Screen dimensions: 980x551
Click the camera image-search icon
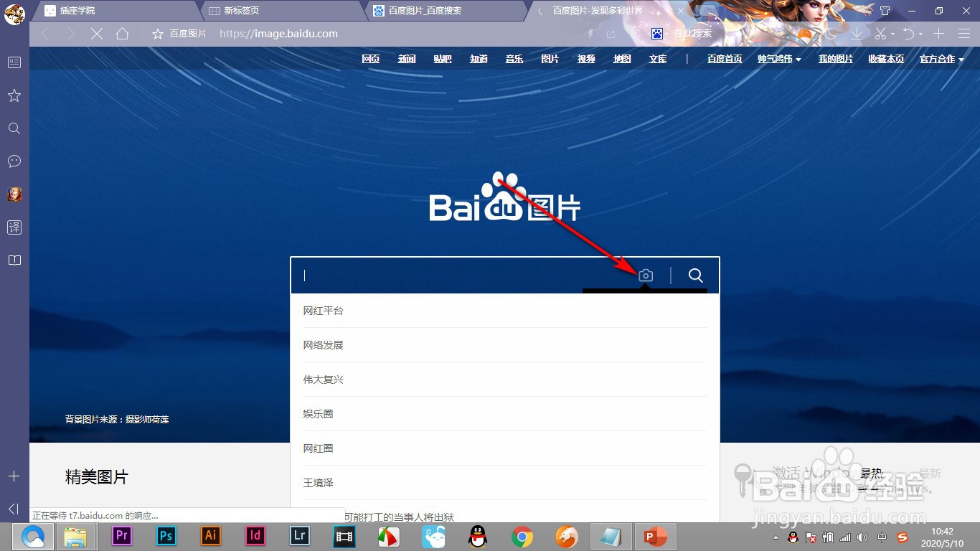(x=646, y=275)
